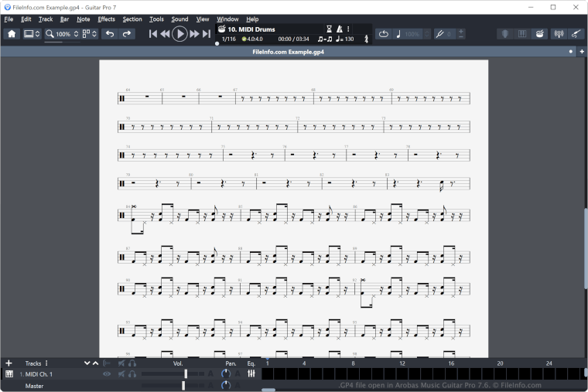The height and width of the screenshot is (392, 588).
Task: Open the fretboard view icon
Action: tap(505, 34)
